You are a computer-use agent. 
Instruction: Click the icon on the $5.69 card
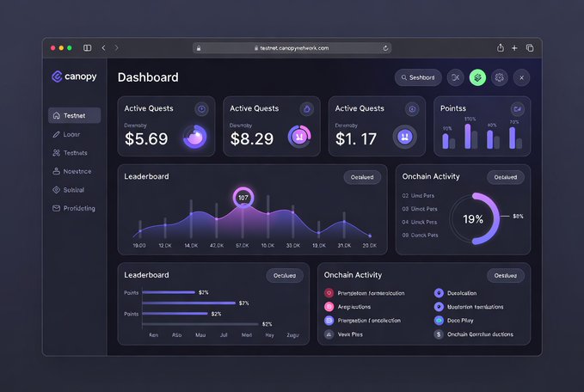pos(201,109)
